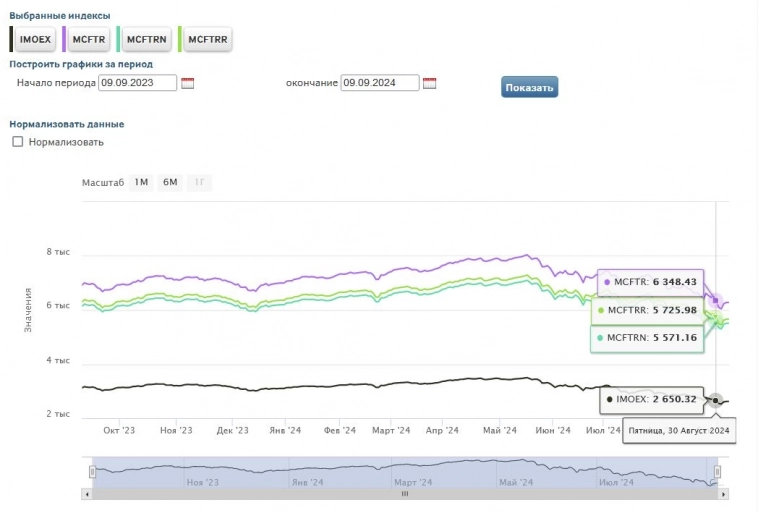Viewport: 758px width, 513px height.
Task: Select the 1Г scale option
Action: click(199, 182)
